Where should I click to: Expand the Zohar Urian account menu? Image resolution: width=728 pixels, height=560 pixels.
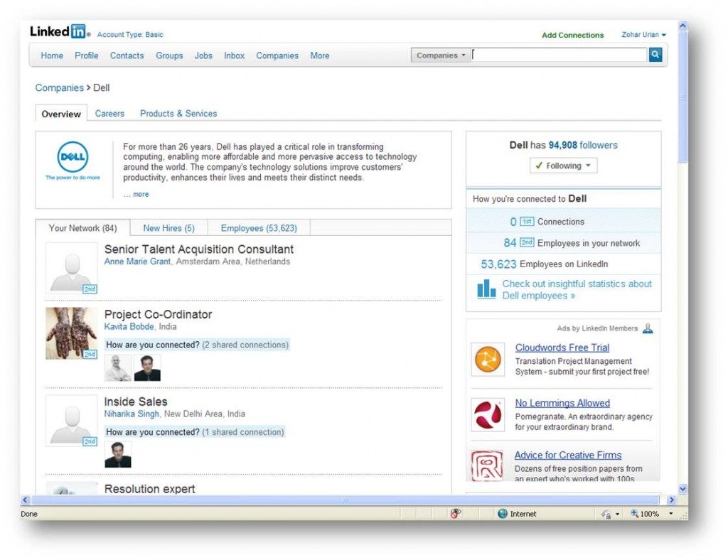click(x=643, y=34)
